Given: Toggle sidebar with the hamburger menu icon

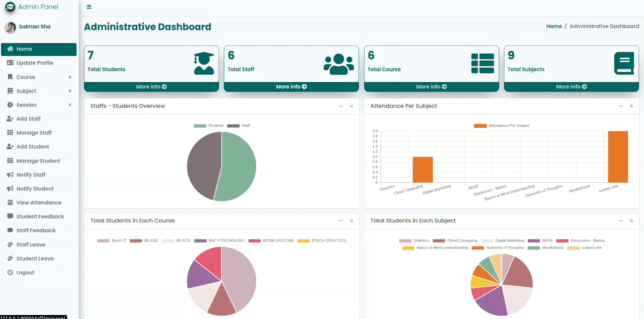Looking at the screenshot, I should (89, 7).
